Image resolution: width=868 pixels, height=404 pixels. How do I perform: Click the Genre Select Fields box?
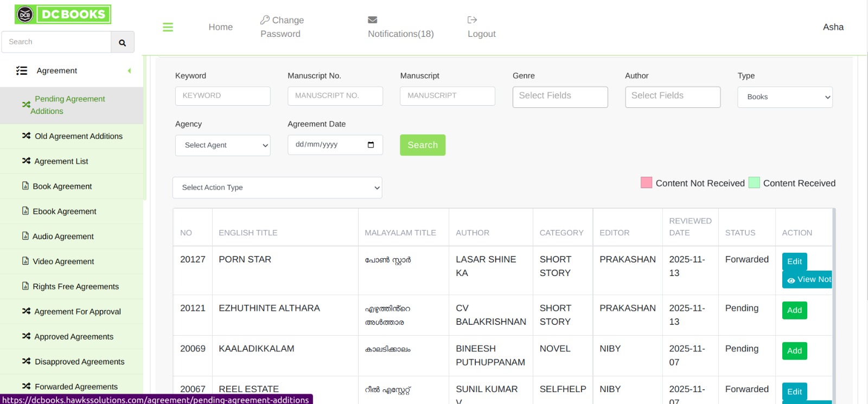(560, 97)
